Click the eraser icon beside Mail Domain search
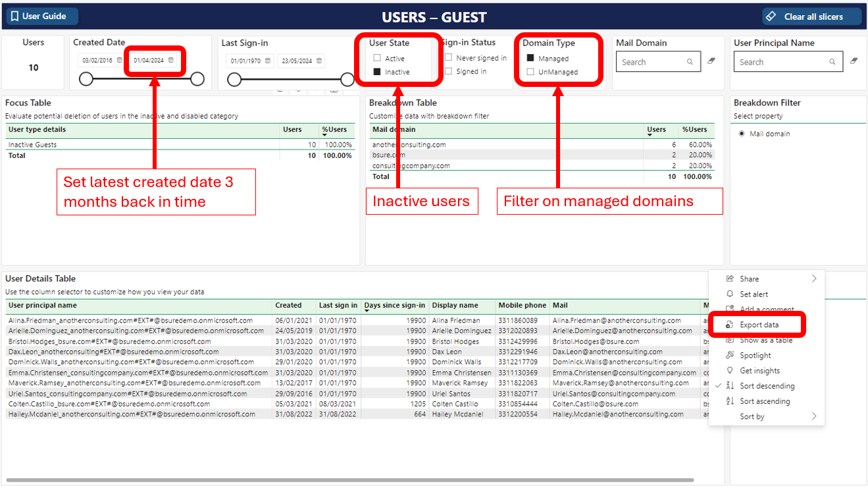Screen dimensions: 868x488 711,61
